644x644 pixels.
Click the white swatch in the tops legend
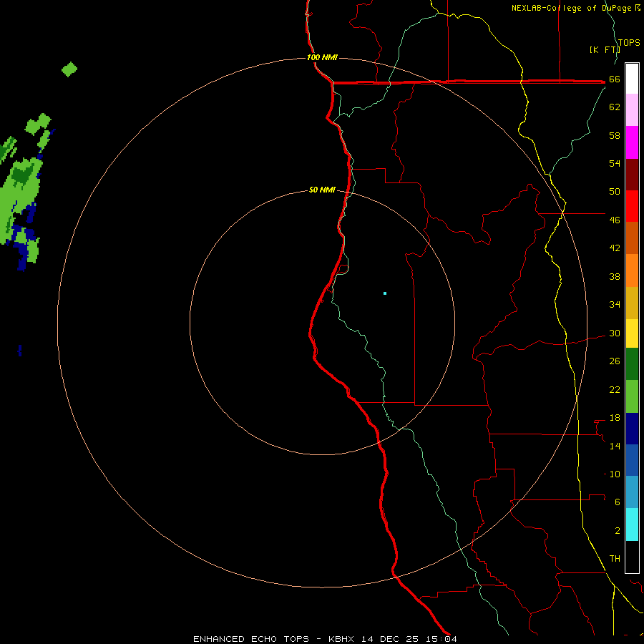click(632, 79)
